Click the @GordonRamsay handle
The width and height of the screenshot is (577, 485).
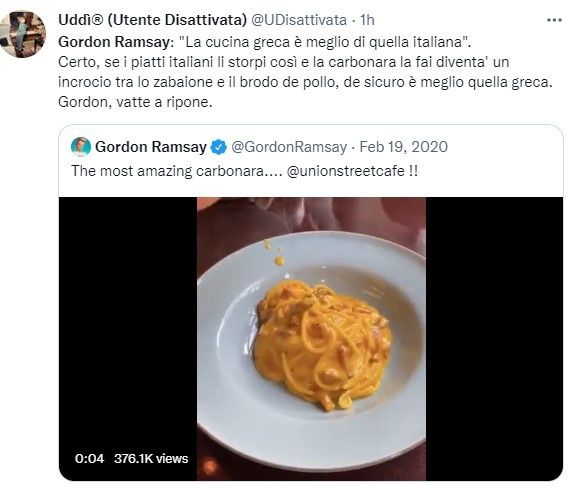pos(289,147)
